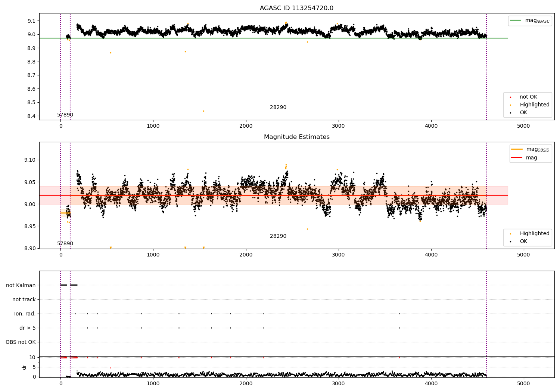Click the rotated 'dr' y-axis label
Screen dimensions: 560x392
[24, 367]
